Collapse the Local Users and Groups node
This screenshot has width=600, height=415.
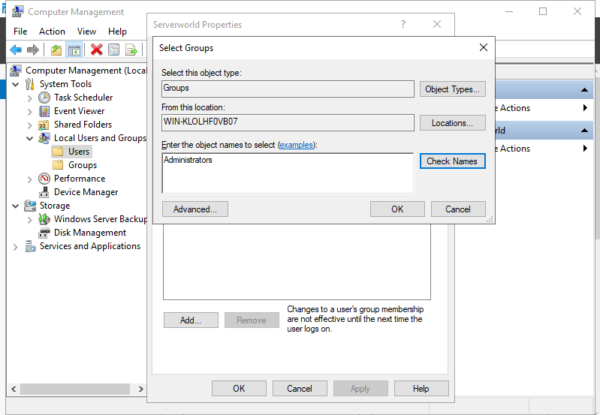30,138
